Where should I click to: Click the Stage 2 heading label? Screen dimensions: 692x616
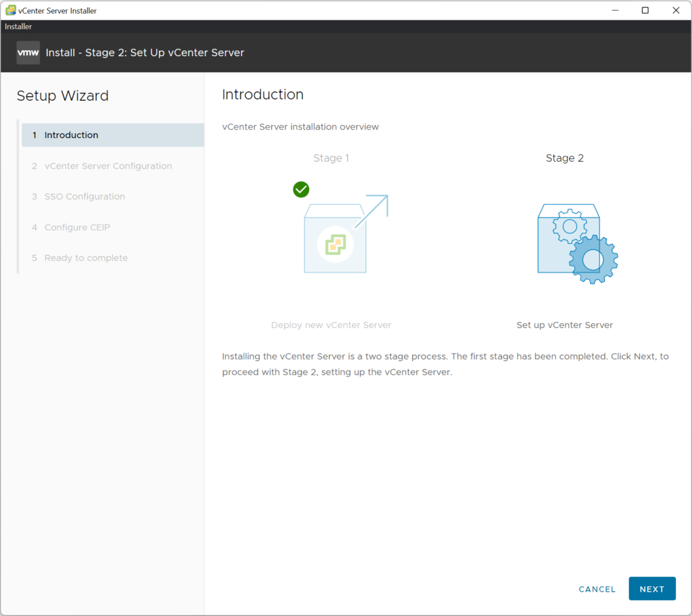click(564, 158)
